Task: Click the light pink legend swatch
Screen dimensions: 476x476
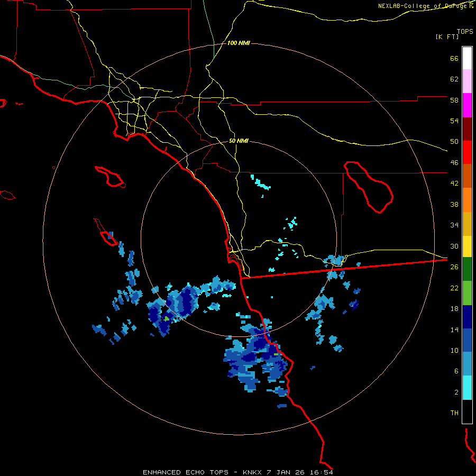Action: click(467, 81)
